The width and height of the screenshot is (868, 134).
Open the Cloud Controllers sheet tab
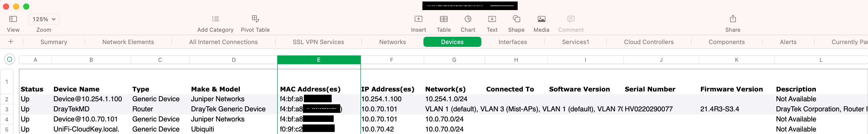coord(649,42)
